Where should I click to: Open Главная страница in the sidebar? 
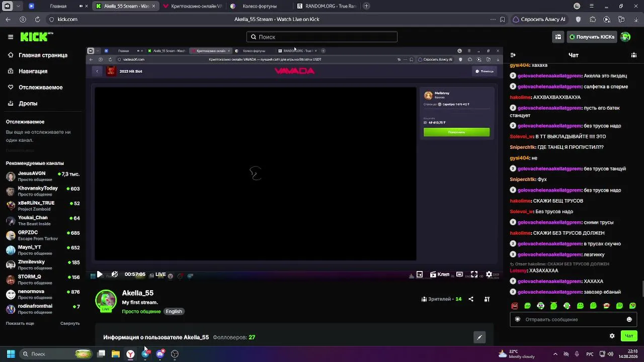(38, 55)
